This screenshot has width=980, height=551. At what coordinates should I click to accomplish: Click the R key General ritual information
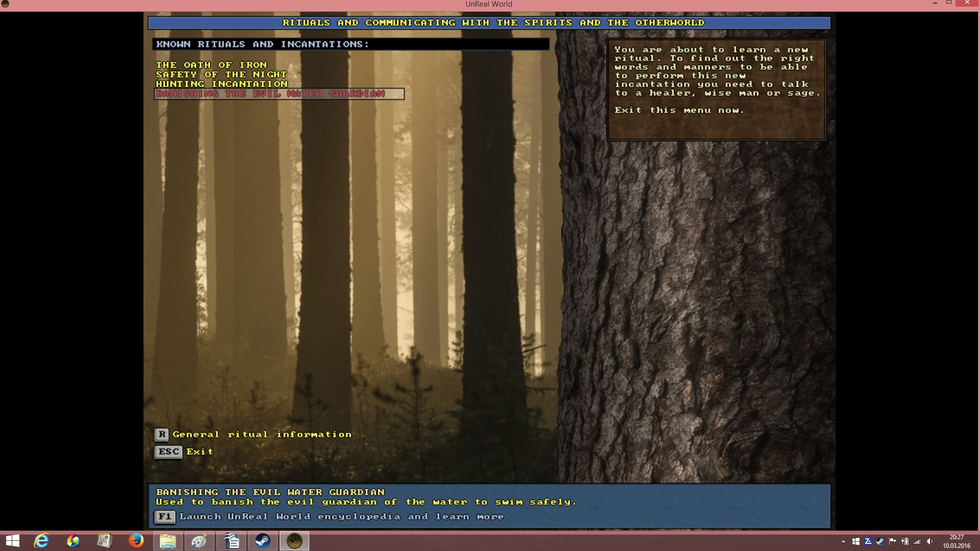coord(253,435)
